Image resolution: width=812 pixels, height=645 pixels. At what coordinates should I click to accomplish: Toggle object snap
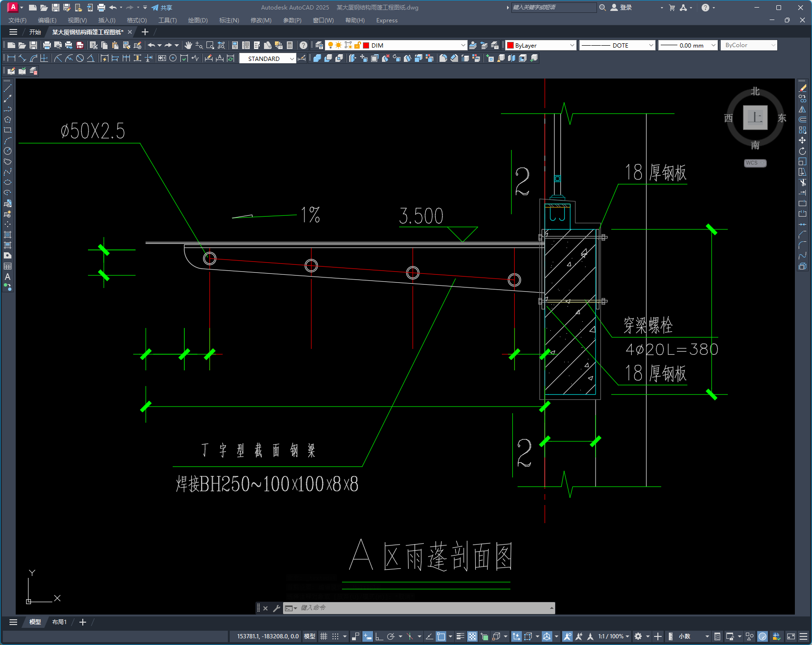click(441, 636)
